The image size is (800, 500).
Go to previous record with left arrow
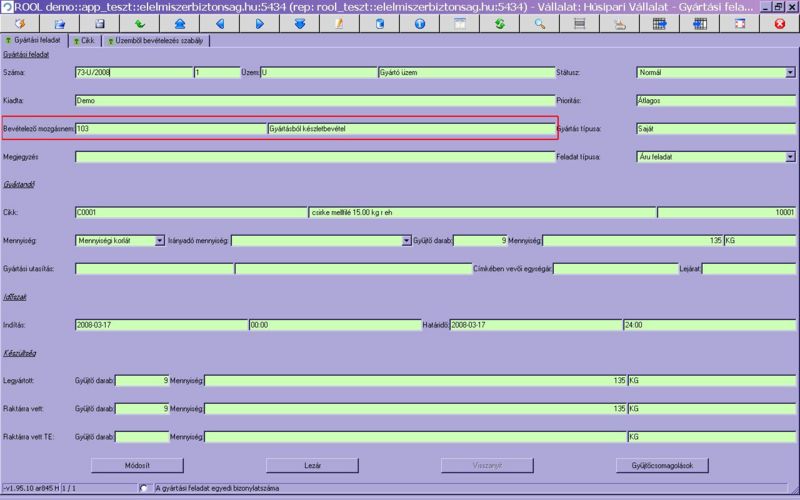click(x=220, y=23)
